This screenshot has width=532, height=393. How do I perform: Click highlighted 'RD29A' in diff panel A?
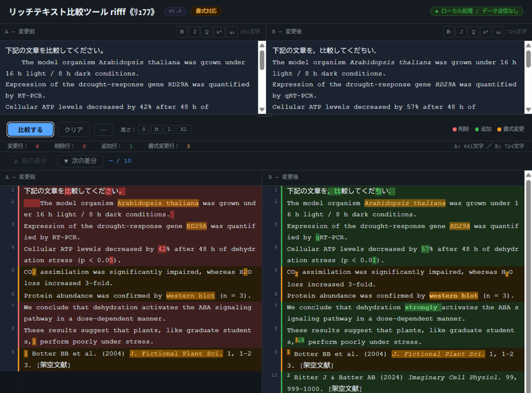[196, 226]
